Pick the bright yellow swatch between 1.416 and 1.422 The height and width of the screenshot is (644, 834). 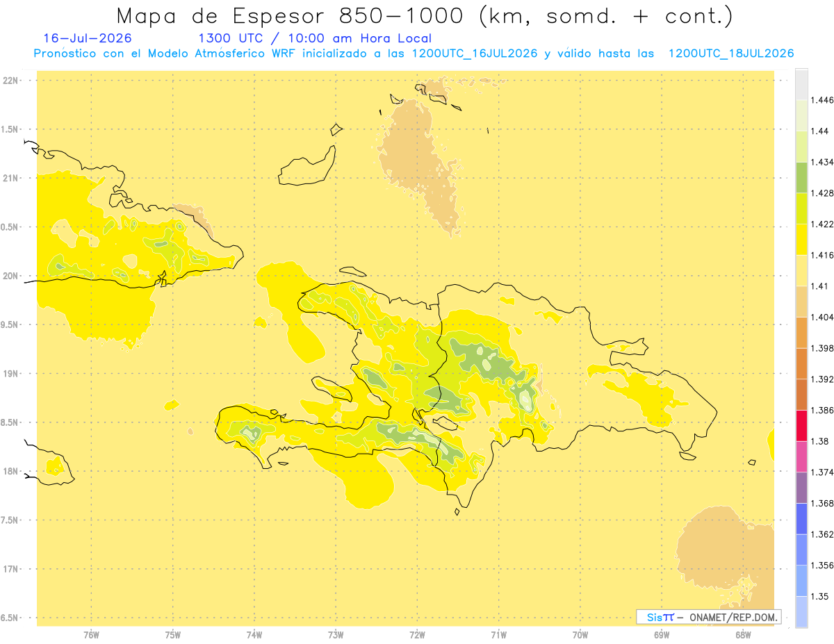click(801, 240)
